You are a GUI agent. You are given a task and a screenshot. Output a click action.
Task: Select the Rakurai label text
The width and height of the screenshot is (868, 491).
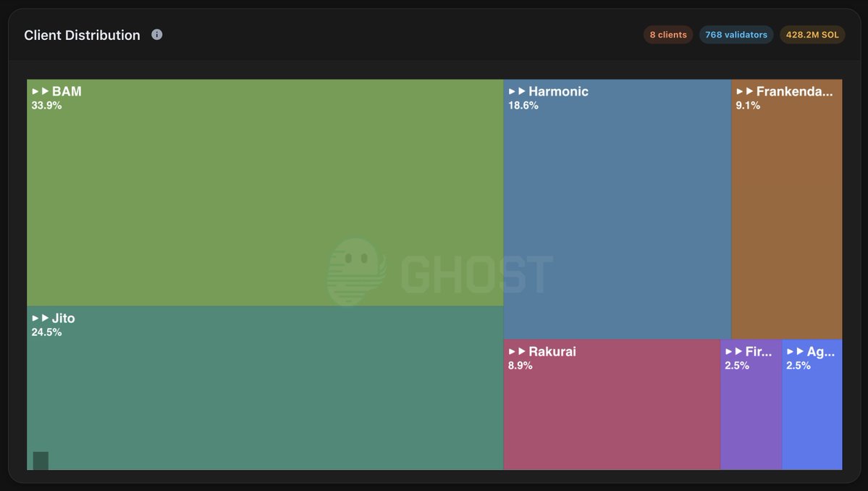pyautogui.click(x=552, y=351)
